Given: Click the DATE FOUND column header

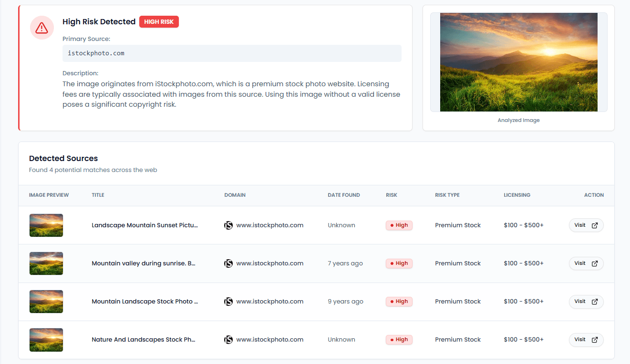Looking at the screenshot, I should coord(343,195).
